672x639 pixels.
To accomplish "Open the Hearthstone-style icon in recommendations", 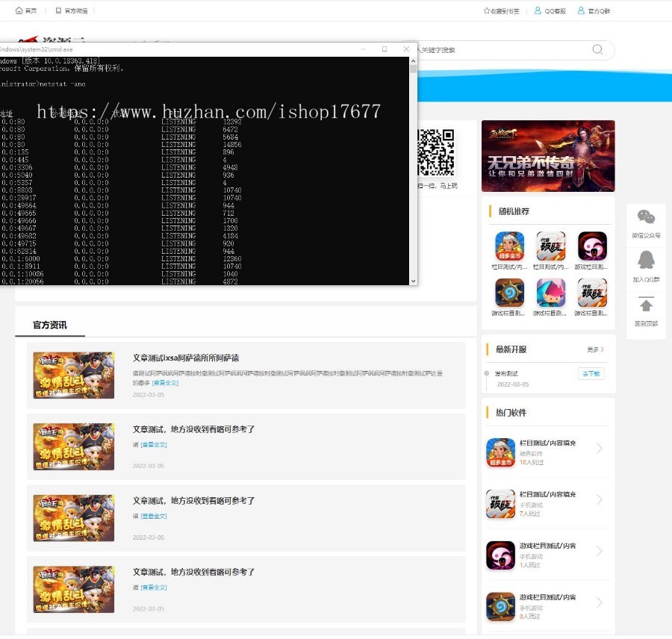I will (509, 293).
